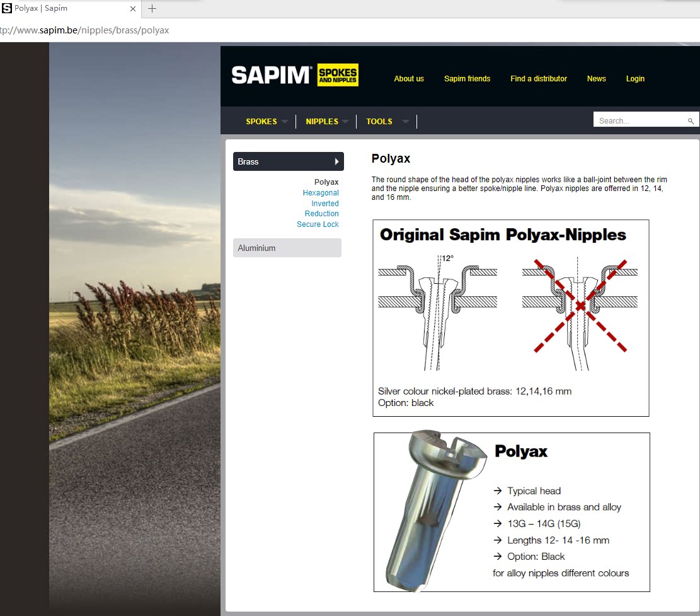Viewport: 700px width, 616px height.
Task: Click the text 'Option: black' in diagram
Action: tap(406, 403)
